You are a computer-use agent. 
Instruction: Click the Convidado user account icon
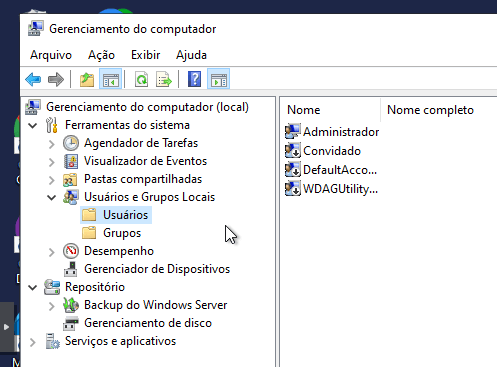click(x=293, y=150)
